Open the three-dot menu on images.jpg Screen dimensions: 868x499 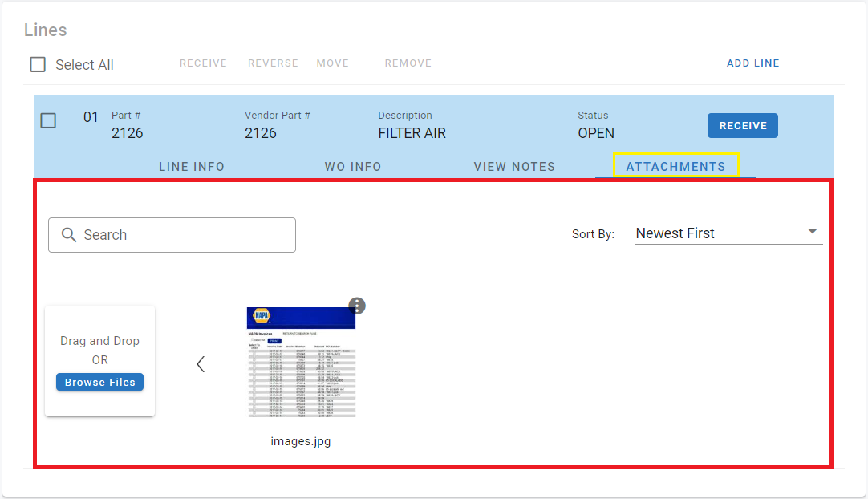click(357, 306)
